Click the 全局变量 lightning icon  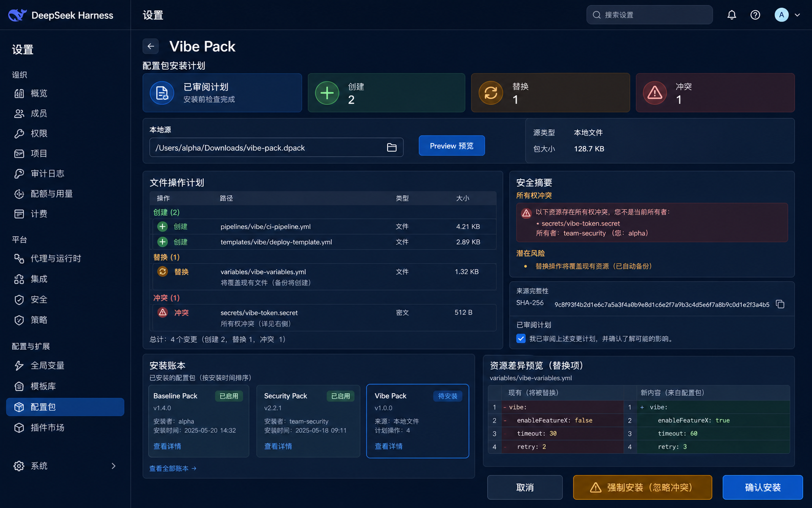click(x=19, y=366)
